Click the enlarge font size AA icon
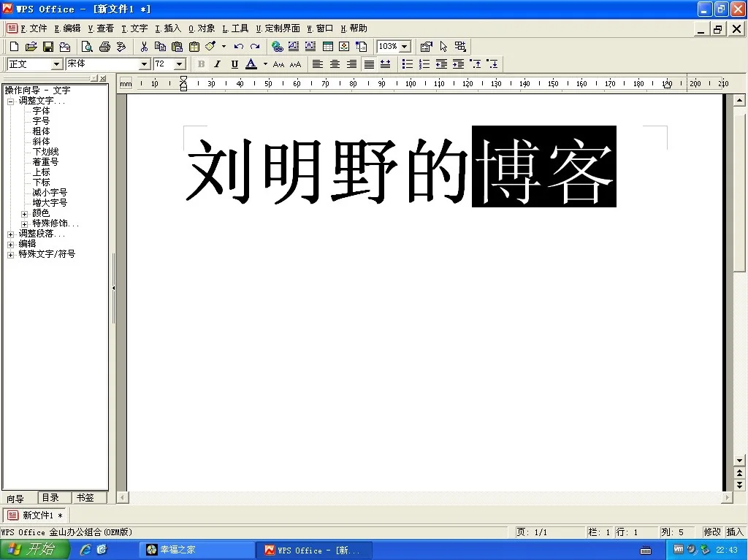Viewport: 748px width, 560px height. coord(296,64)
